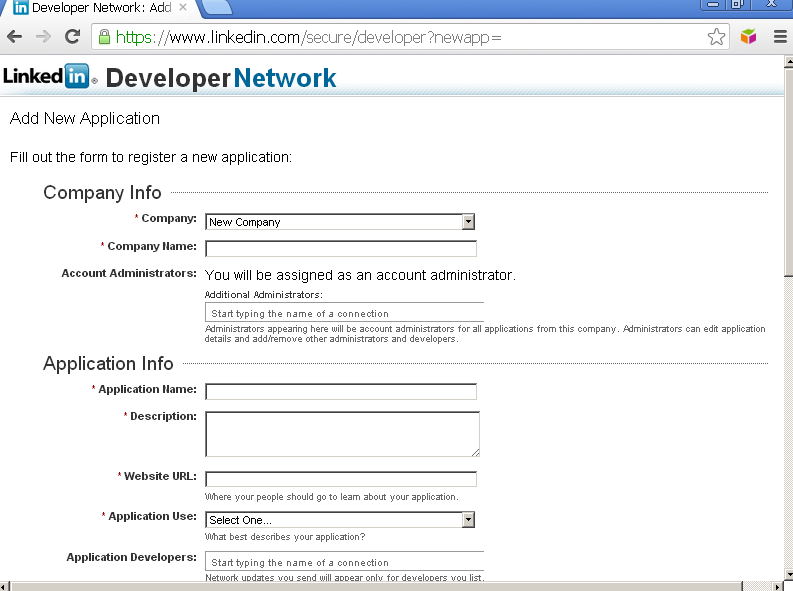Open the Company dropdown showing New Company
Screen dimensions: 793x591
[340, 222]
